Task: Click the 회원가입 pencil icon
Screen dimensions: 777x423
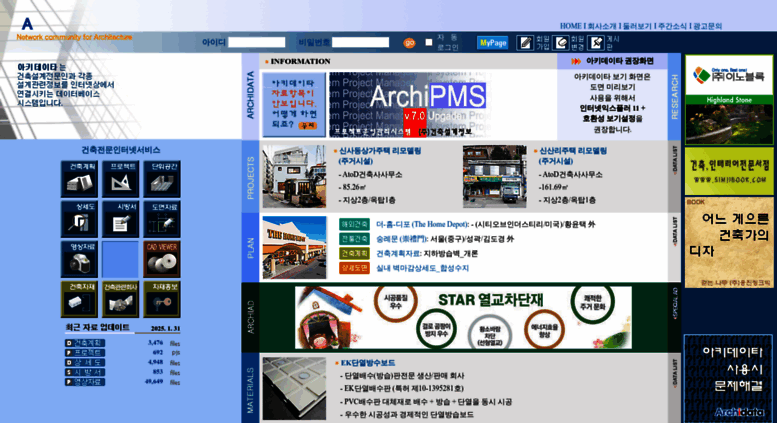Action: click(x=525, y=43)
